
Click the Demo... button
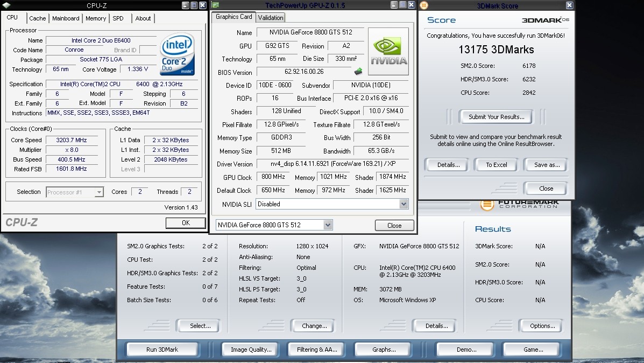click(x=466, y=350)
